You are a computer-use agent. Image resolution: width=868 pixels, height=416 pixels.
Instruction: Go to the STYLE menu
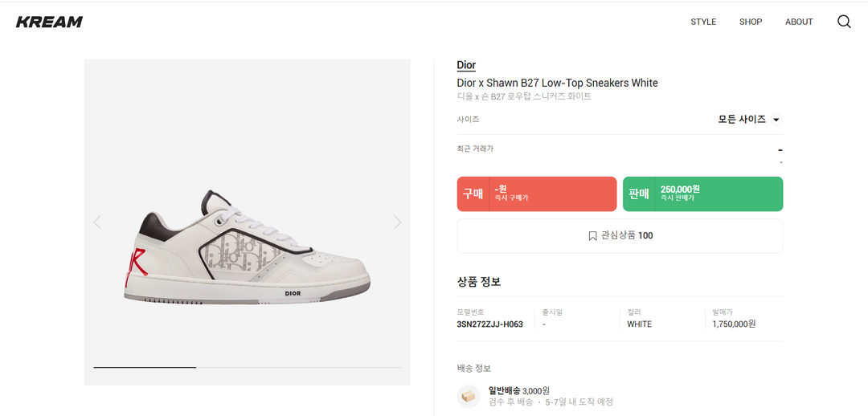point(703,22)
